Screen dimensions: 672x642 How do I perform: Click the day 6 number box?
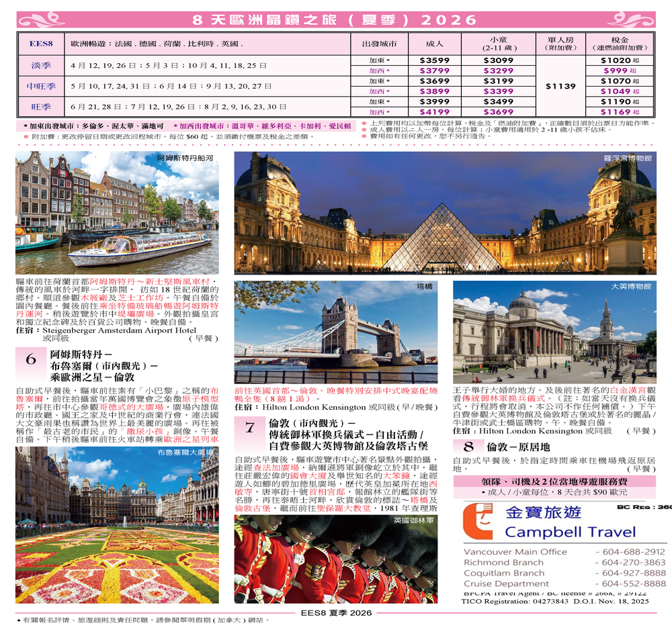(31, 360)
